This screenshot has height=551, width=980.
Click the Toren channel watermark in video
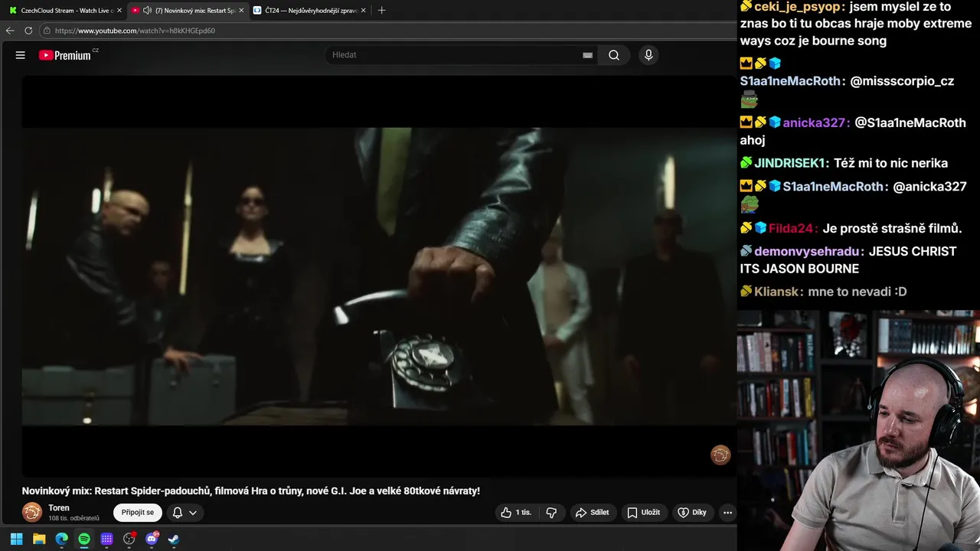pos(720,455)
